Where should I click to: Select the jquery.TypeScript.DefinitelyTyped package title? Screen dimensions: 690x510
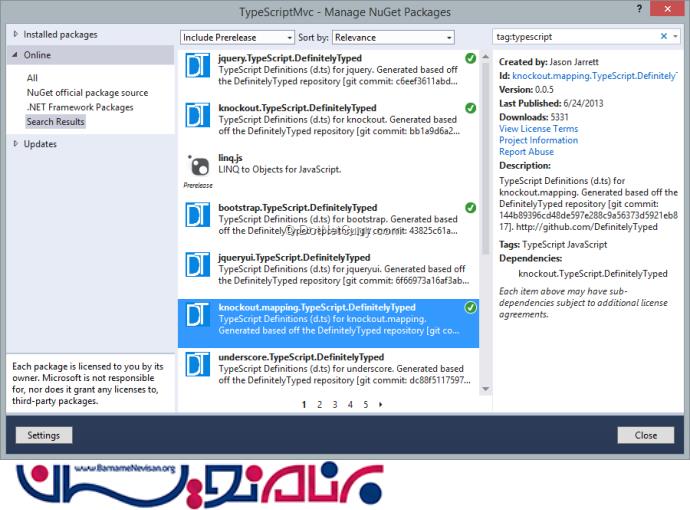tap(290, 58)
